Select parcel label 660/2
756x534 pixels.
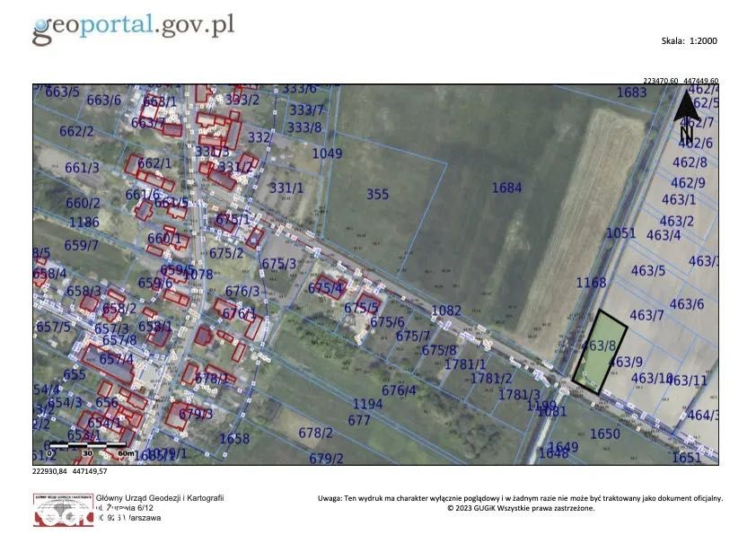coord(83,204)
